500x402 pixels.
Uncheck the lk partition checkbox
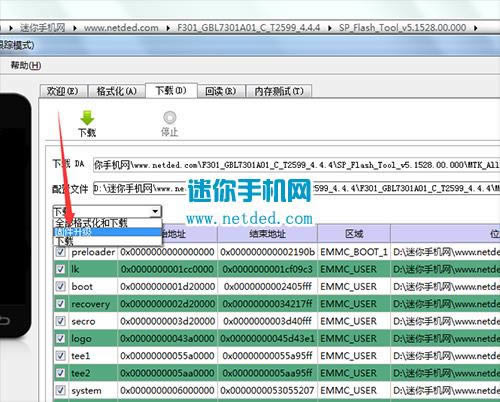click(60, 269)
